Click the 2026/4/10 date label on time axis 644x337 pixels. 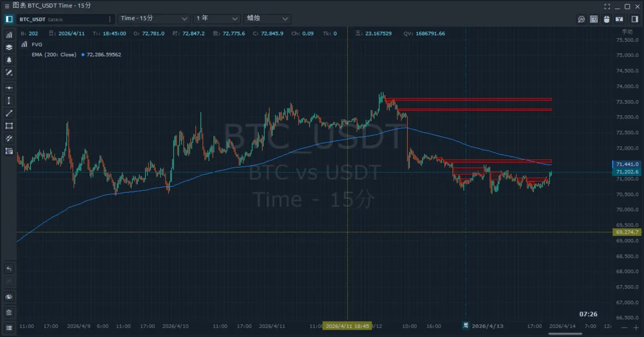click(175, 326)
